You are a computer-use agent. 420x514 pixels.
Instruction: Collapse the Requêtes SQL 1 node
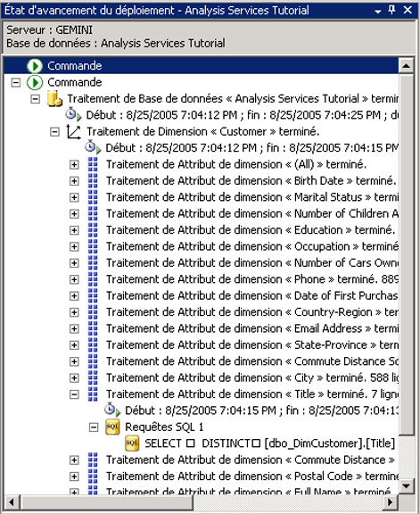tap(94, 427)
